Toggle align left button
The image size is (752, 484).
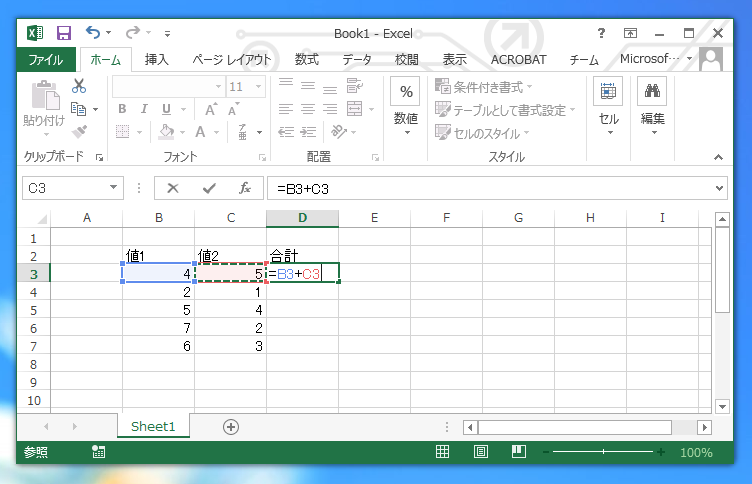click(x=286, y=109)
